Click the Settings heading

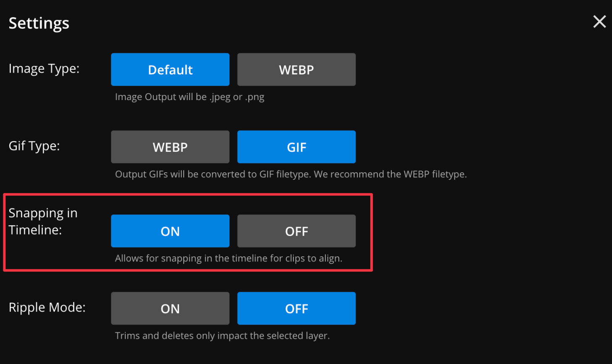39,23
